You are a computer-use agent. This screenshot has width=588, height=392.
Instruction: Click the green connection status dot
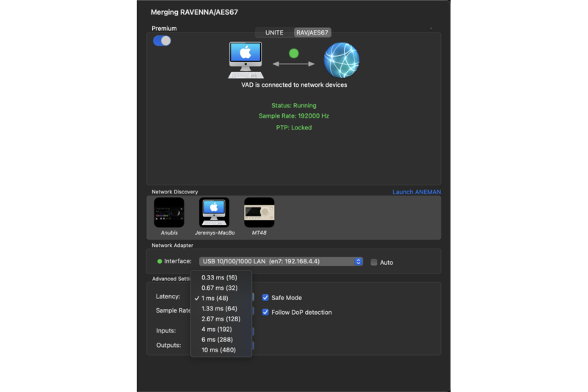[293, 53]
